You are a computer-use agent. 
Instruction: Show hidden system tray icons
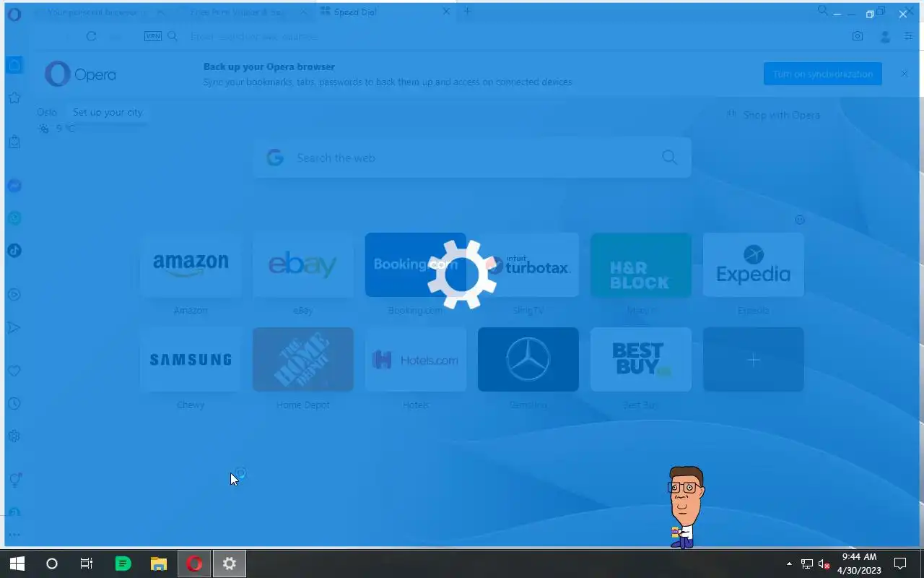pyautogui.click(x=789, y=564)
